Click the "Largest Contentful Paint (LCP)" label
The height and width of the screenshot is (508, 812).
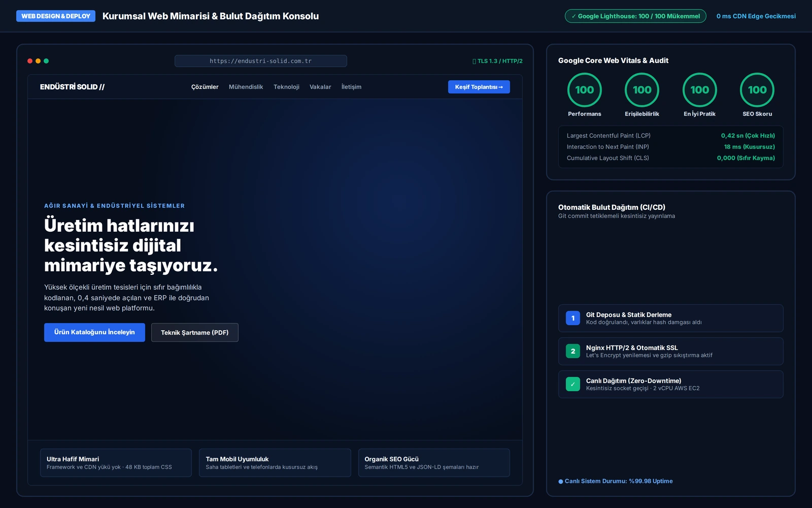[x=608, y=136]
